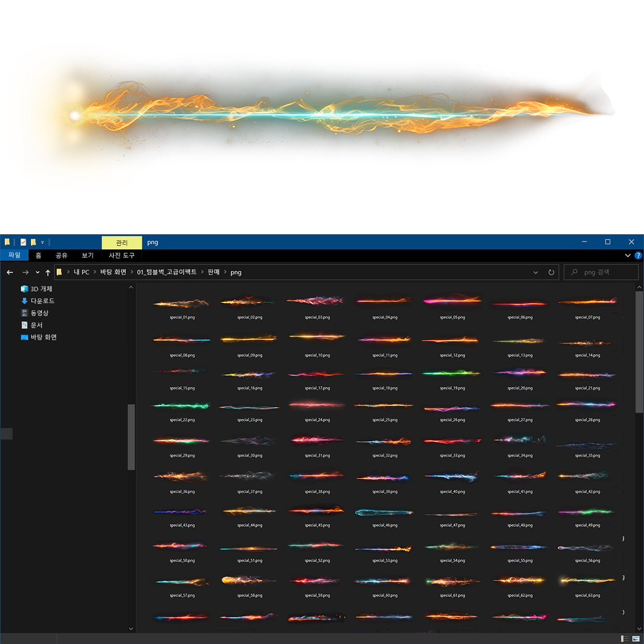Click the special_42.png file name

click(x=587, y=491)
